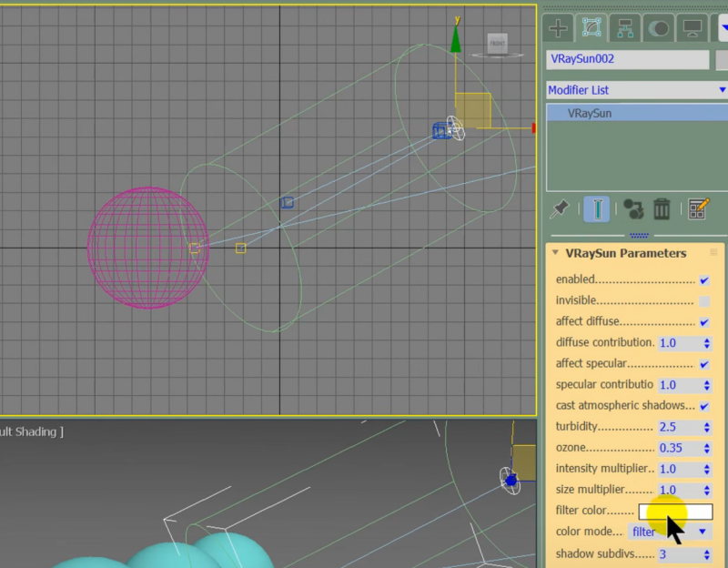Open the Create command panel tab

(559, 27)
